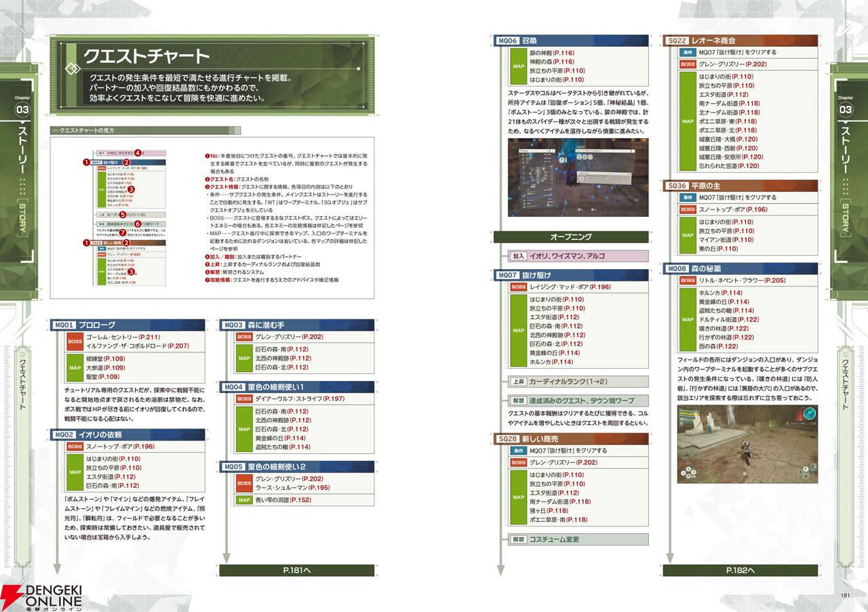Image resolution: width=868 pixels, height=612 pixels.
Task: Select グレン・グリズリー(P.202) under MQ03 森に潜む手
Action: (289, 337)
